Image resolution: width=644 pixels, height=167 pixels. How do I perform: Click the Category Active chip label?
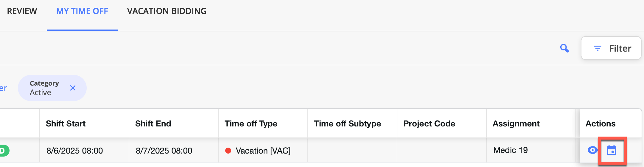coord(44,88)
